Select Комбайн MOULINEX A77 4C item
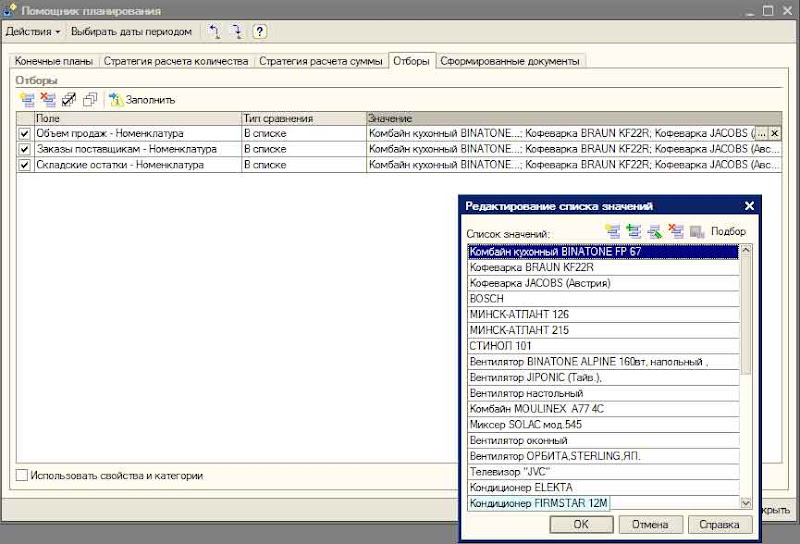The height and width of the screenshot is (544, 800). click(603, 409)
